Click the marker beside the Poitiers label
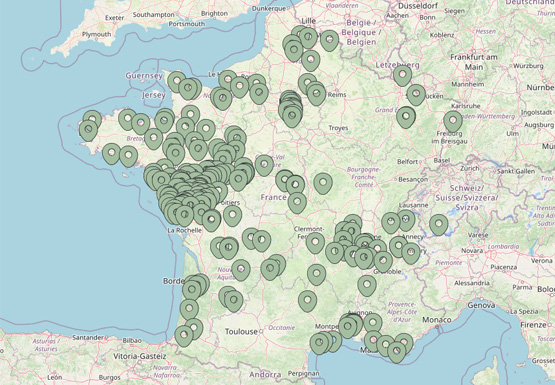555x385 pixels. [x=233, y=216]
